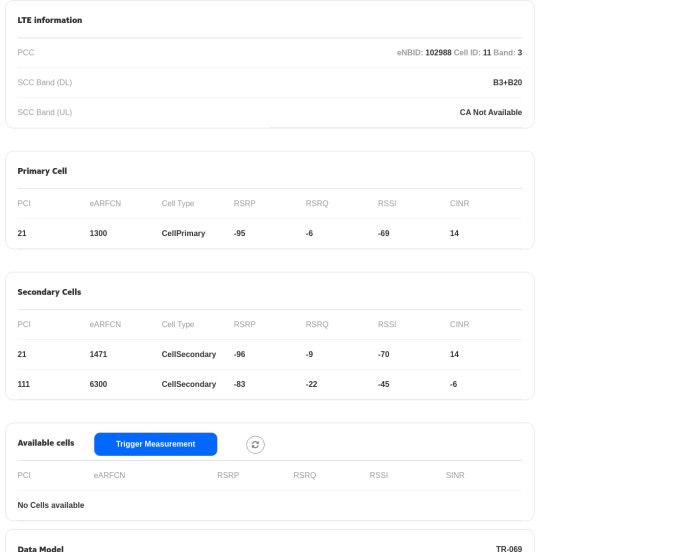Click PCI 111 in Secondary Cells
The image size is (700, 552).
[x=25, y=384]
